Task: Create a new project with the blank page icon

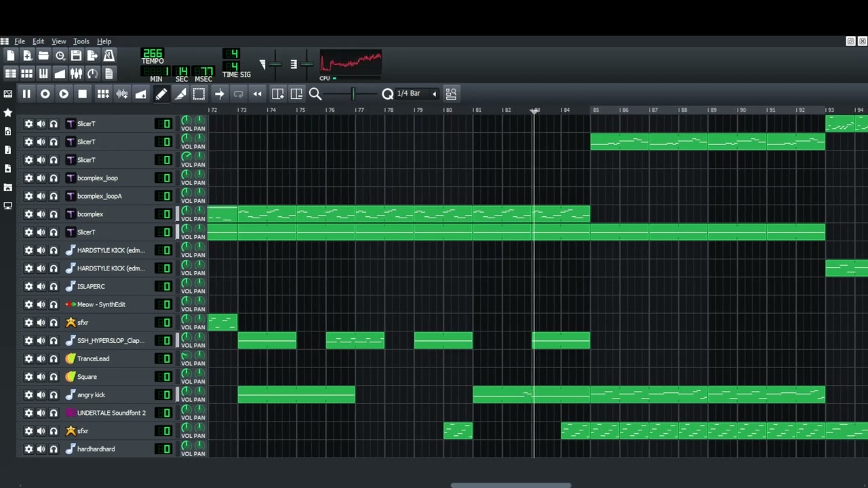Action: tap(10, 56)
